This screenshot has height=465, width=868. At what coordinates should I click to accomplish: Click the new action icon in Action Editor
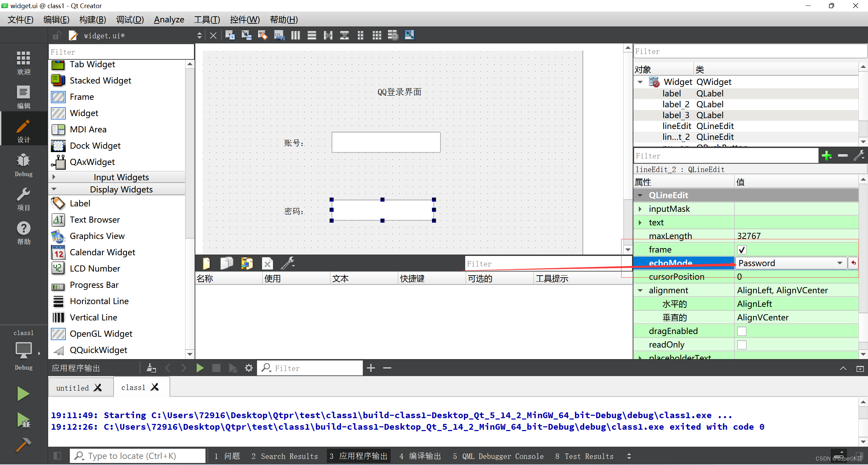(206, 263)
